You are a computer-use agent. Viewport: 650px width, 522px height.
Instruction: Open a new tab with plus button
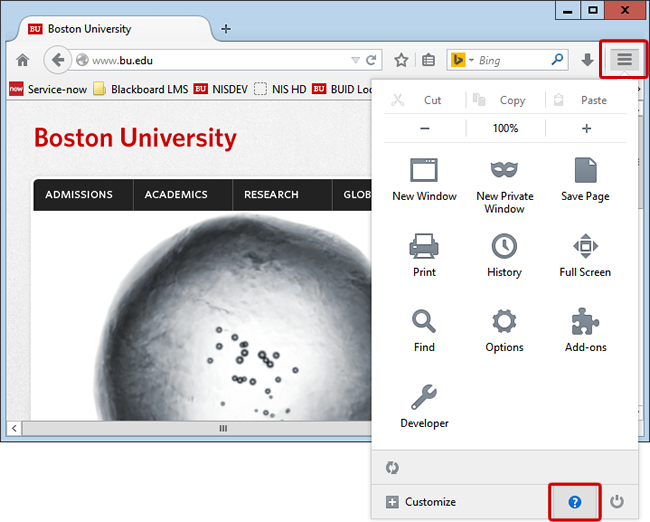[226, 29]
